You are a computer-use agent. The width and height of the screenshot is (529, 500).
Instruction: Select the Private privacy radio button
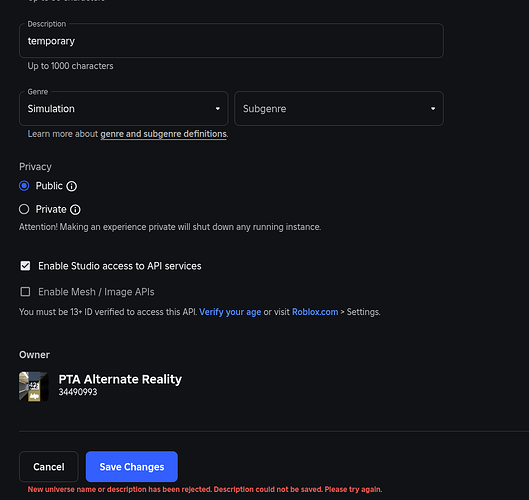click(24, 209)
